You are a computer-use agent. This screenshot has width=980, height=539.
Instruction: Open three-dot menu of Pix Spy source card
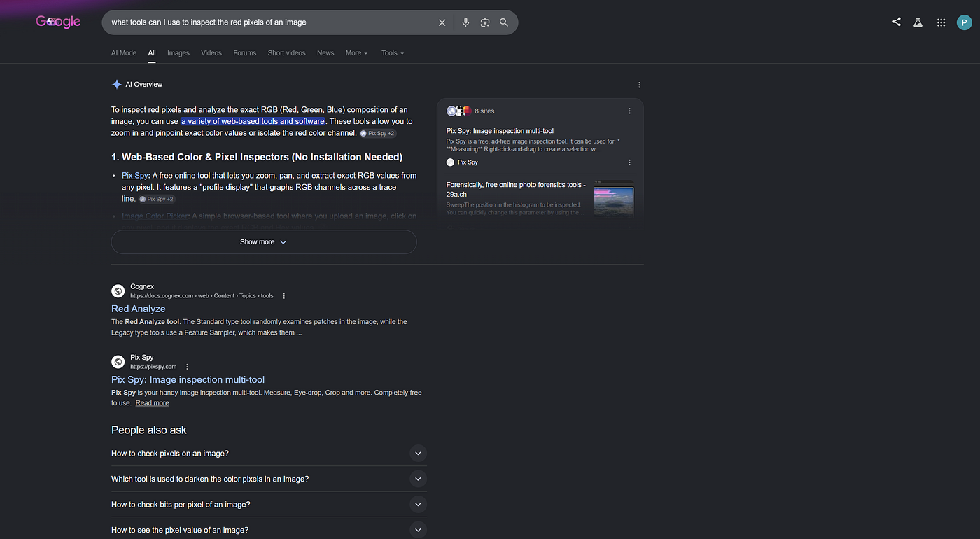tap(629, 162)
